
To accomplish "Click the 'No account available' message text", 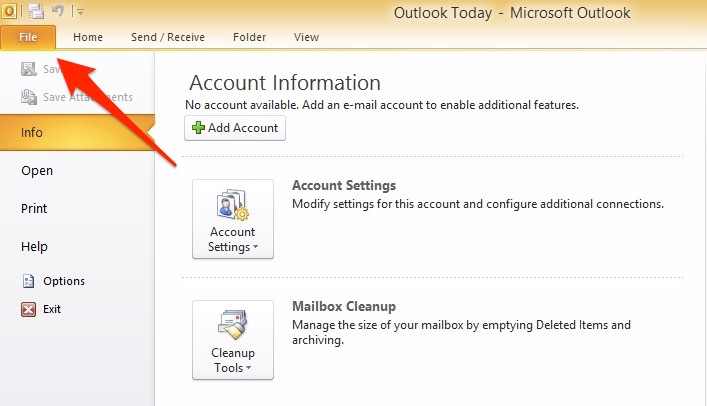I will pyautogui.click(x=382, y=105).
